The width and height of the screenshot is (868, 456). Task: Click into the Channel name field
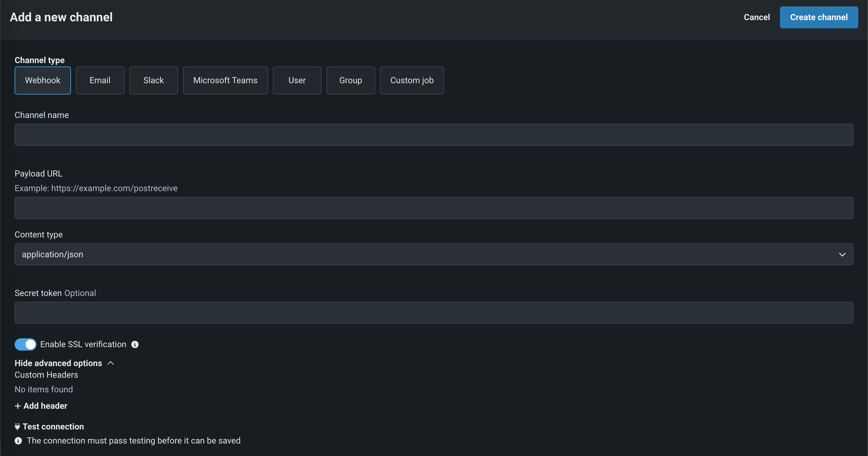coord(433,135)
